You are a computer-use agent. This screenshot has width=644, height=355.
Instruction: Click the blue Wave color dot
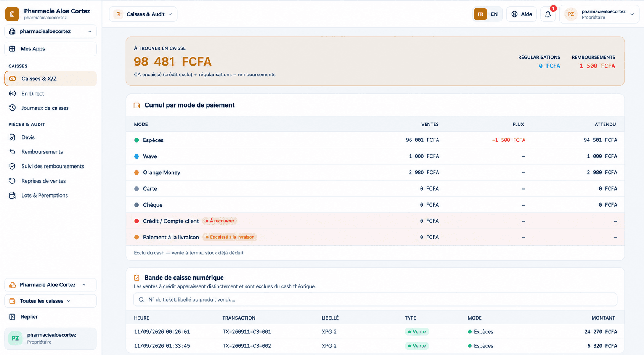(x=137, y=156)
